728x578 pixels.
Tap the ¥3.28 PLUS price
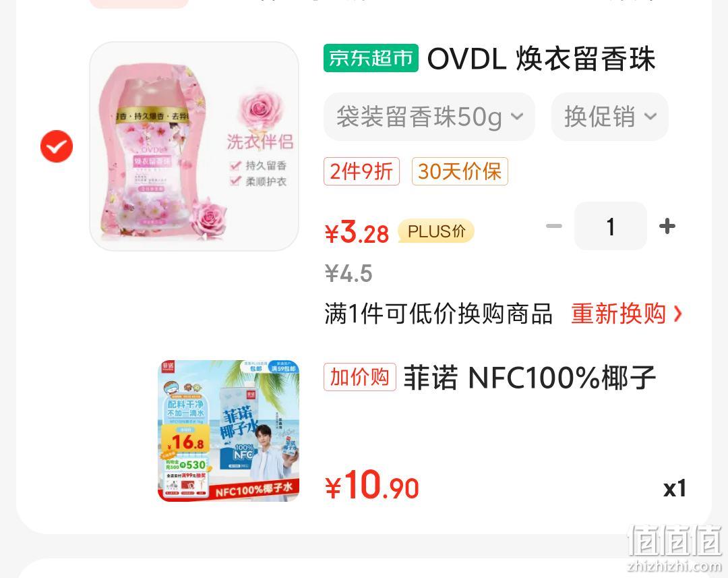(x=357, y=232)
